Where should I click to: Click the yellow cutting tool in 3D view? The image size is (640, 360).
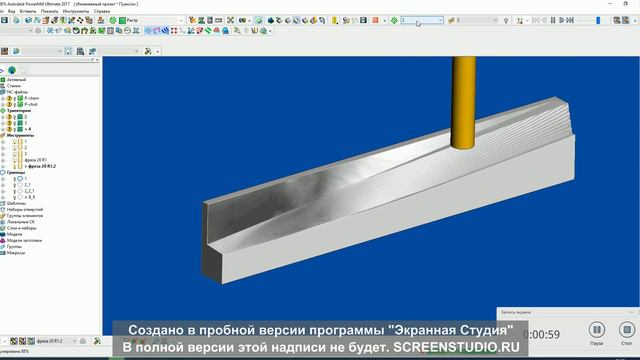coord(464,102)
